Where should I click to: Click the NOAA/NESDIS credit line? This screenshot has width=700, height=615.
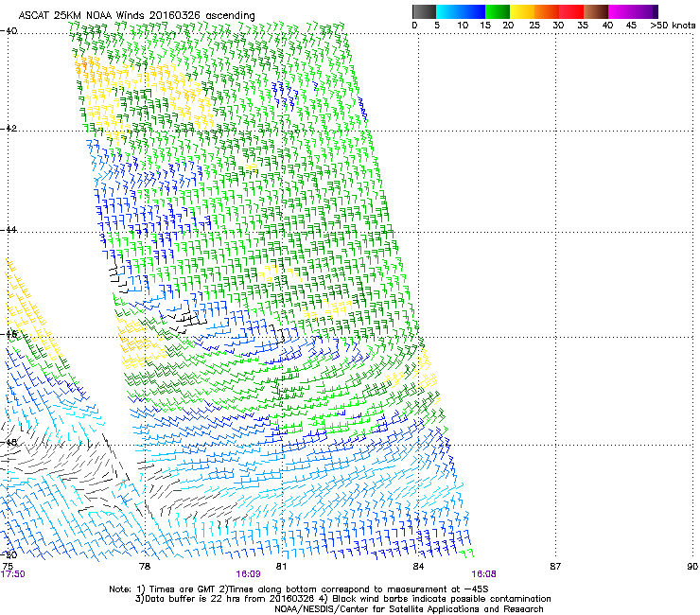409,609
